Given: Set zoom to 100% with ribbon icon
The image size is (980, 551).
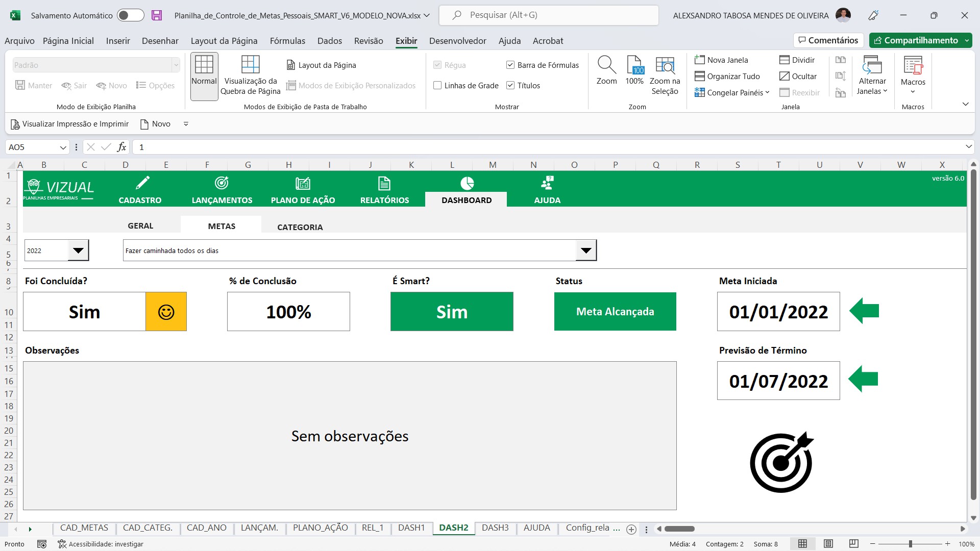Looking at the screenshot, I should coord(635,71).
